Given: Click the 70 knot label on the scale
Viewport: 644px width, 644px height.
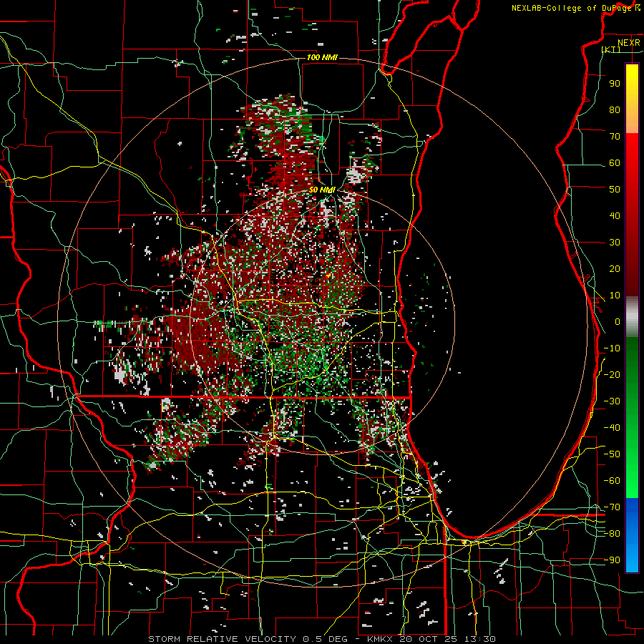Looking at the screenshot, I should click(615, 137).
